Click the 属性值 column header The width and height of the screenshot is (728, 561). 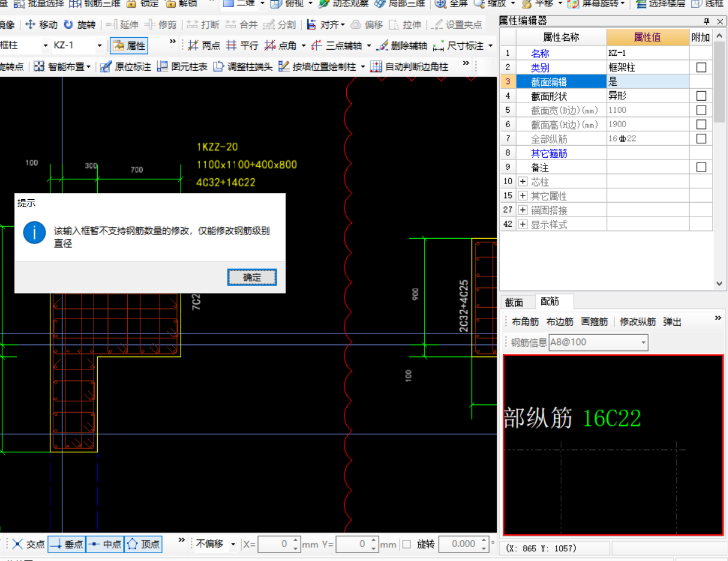coord(648,37)
